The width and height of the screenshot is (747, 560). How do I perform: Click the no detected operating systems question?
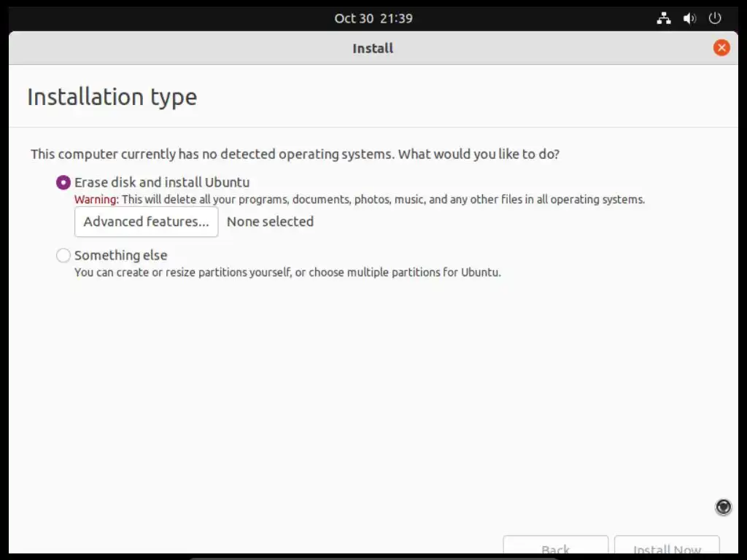(x=295, y=155)
